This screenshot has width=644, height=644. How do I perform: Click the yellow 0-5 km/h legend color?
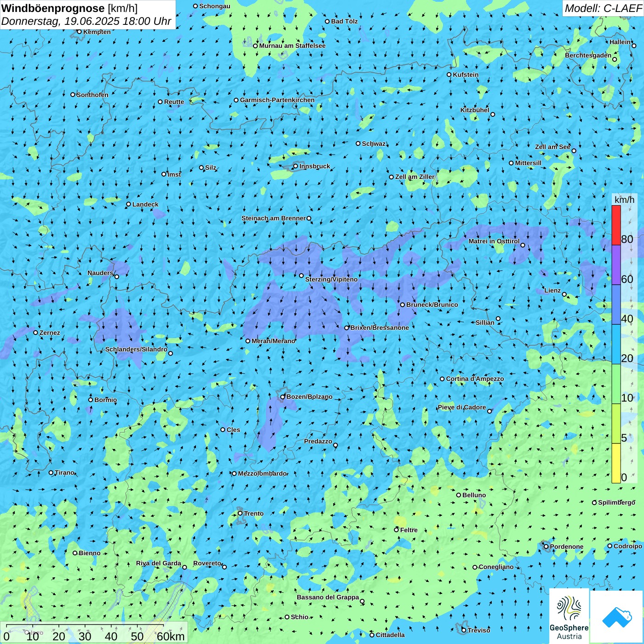pos(616,463)
